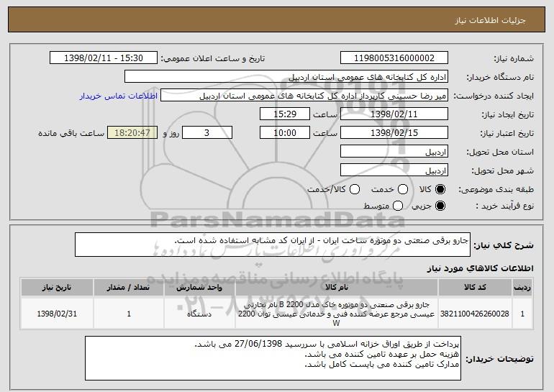
Task: Click the تاریخ نیاز column header
Action: 57,288
